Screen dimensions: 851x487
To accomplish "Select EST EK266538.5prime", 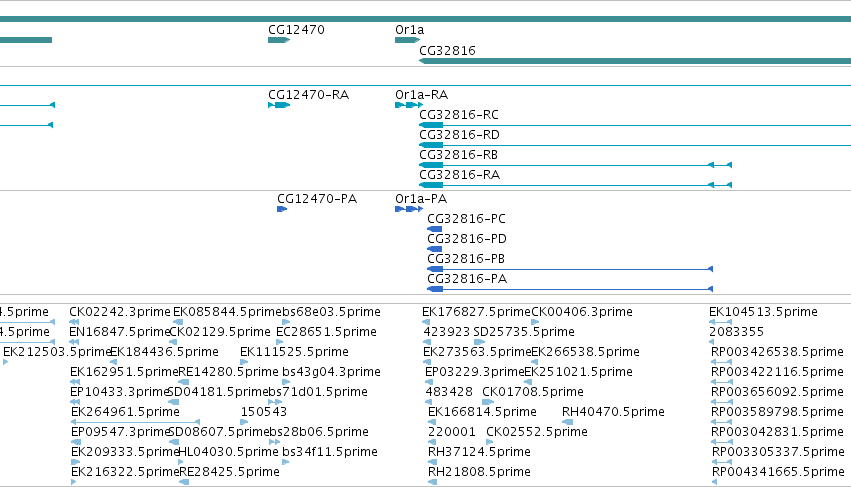I will coord(585,352).
